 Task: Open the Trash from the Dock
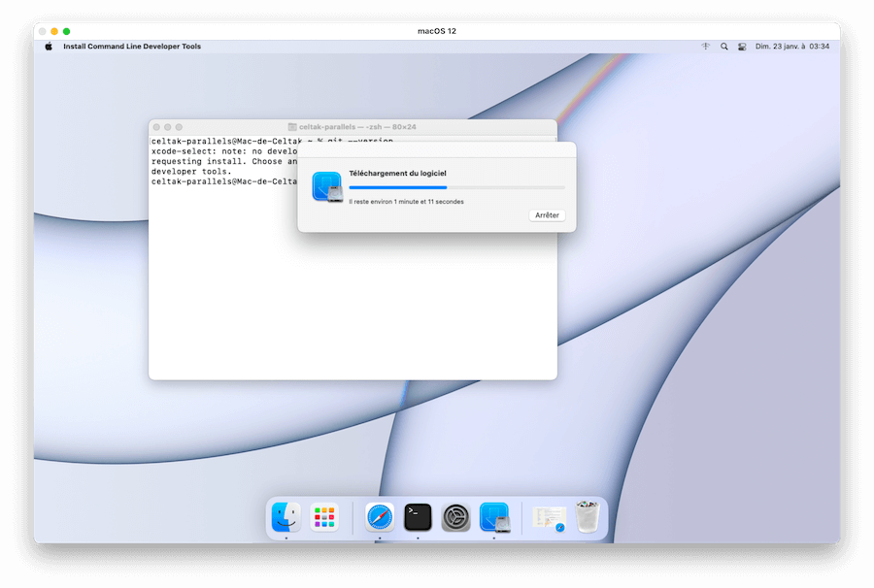point(587,517)
